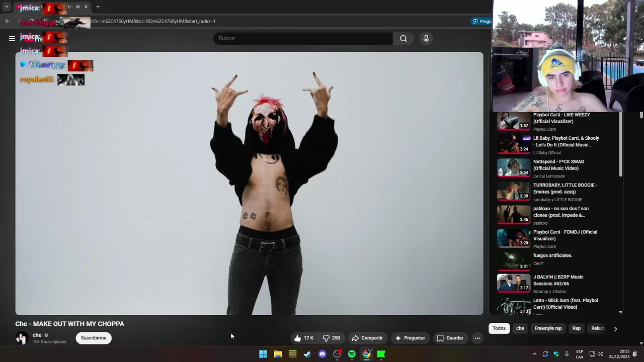The width and height of the screenshot is (644, 362).
Task: Switch to Chrome in the taskbar
Action: (367, 354)
